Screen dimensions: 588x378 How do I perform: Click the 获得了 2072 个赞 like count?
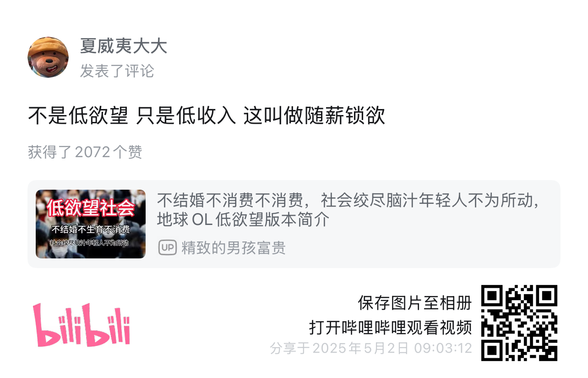[x=85, y=152]
